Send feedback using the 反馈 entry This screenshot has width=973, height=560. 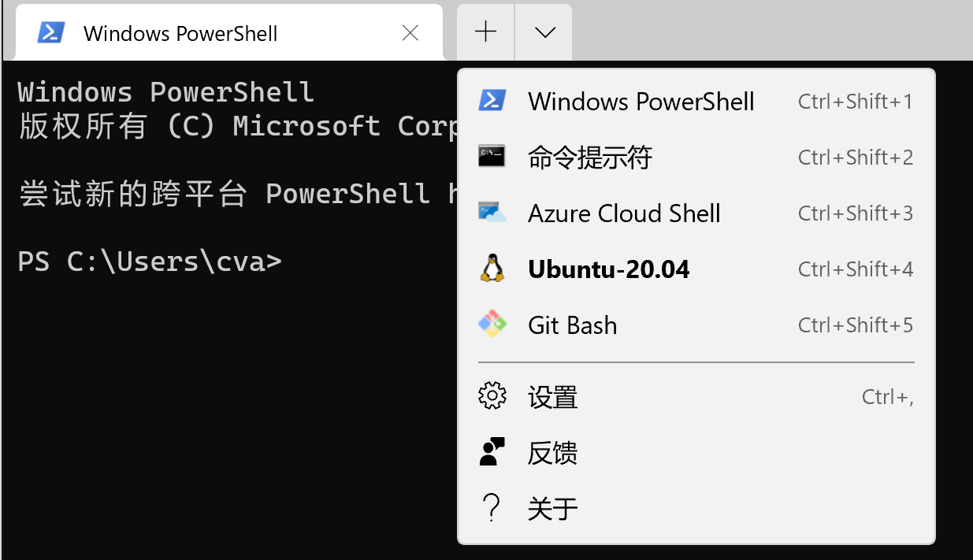click(x=552, y=451)
